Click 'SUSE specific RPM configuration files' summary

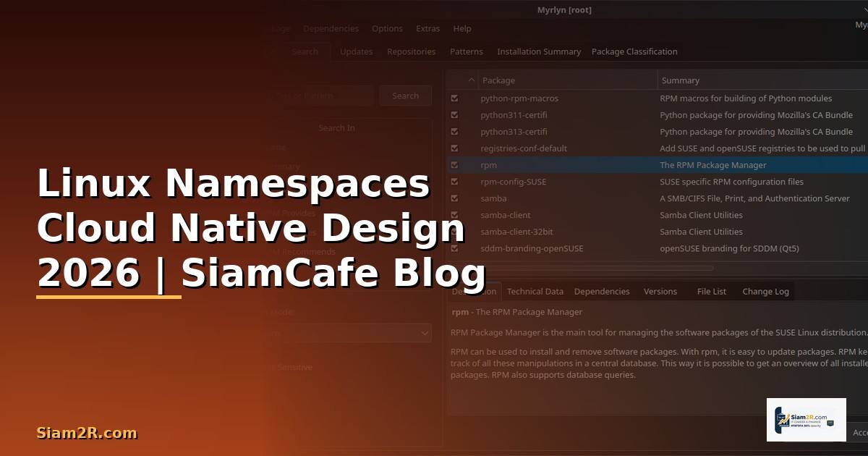click(x=731, y=182)
